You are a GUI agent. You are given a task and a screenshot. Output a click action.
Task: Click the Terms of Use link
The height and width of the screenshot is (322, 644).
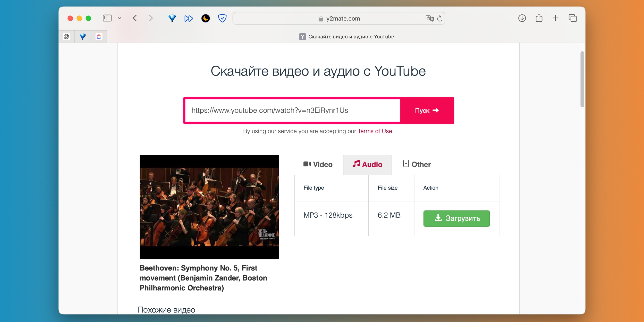tap(374, 131)
